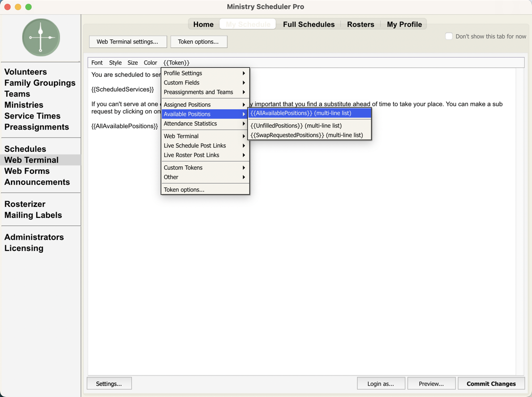The height and width of the screenshot is (397, 532).
Task: Insert the {{SwapRequestedPositions}} token
Action: click(310, 135)
